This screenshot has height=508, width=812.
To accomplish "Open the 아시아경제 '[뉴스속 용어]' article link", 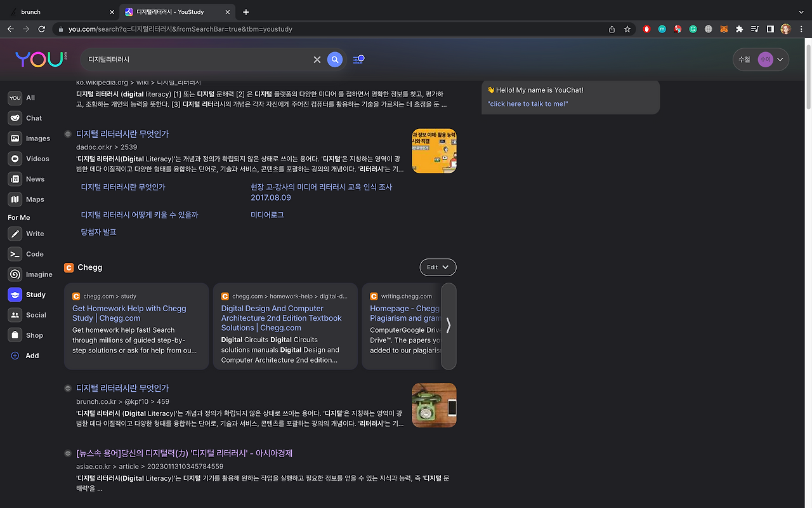I will (185, 453).
